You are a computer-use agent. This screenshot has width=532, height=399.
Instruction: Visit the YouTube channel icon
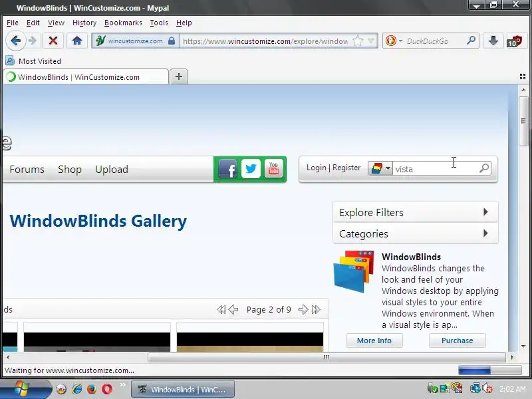273,169
